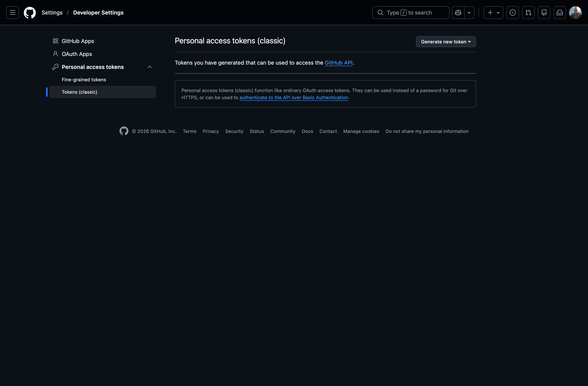Open authenticate to the API over Basic Authentication link
The image size is (588, 386).
click(294, 98)
